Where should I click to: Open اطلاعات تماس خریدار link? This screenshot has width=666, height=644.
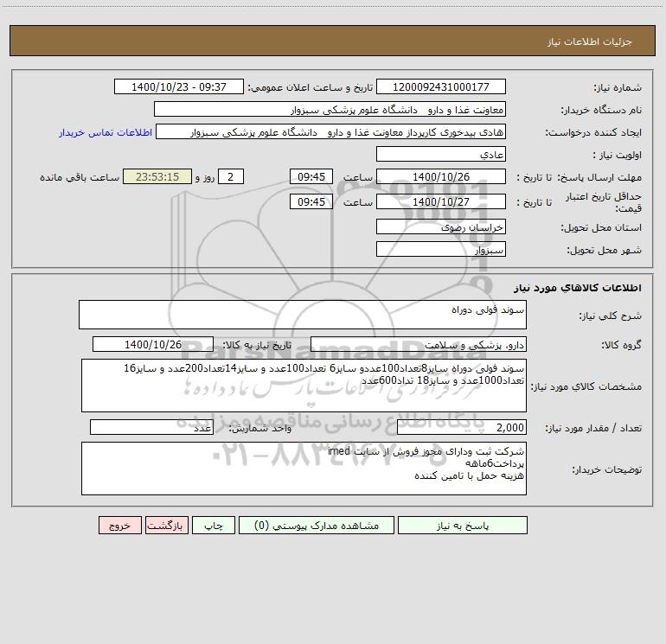(x=106, y=132)
